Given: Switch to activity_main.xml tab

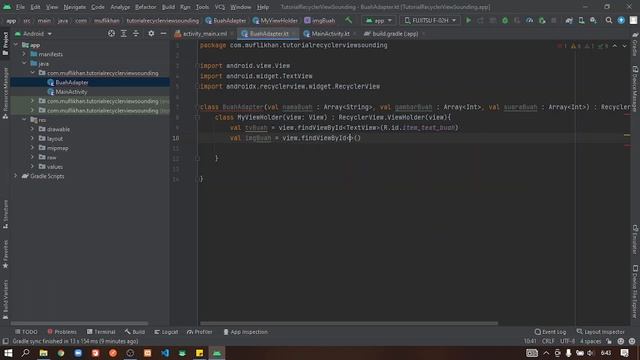Looking at the screenshot, I should tap(204, 34).
